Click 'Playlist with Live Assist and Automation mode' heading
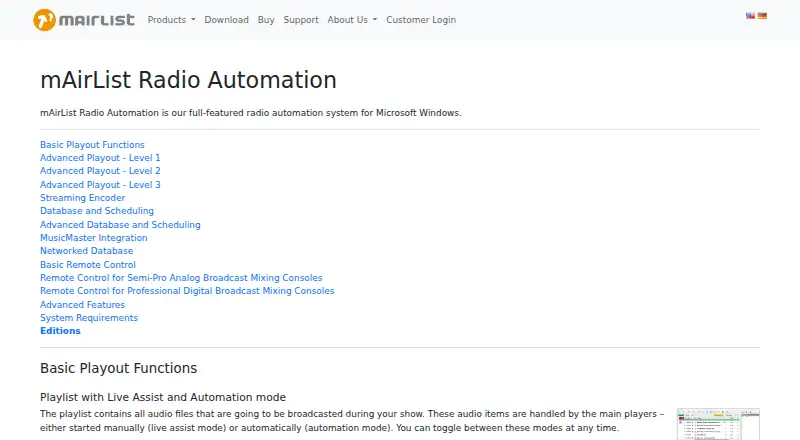800x440 pixels. point(163,397)
